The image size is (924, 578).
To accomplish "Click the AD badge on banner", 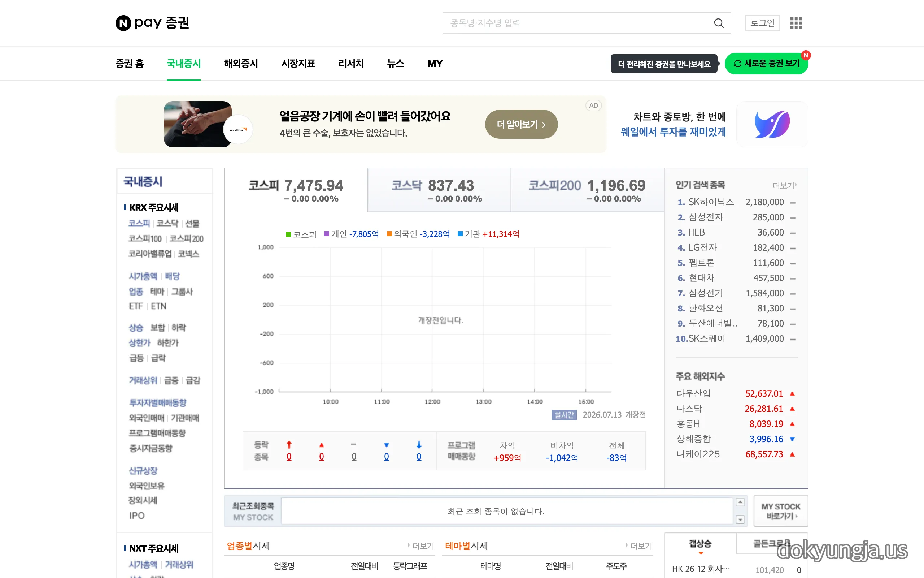I will tap(593, 105).
